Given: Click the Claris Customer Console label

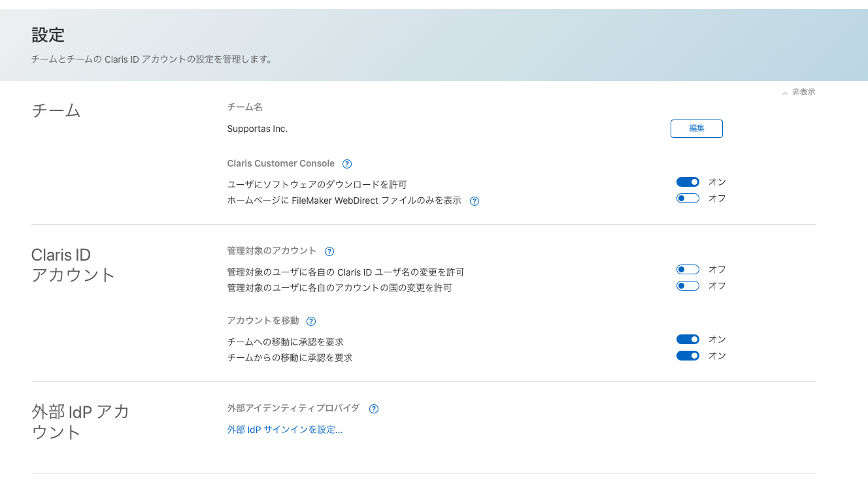Looking at the screenshot, I should pyautogui.click(x=280, y=163).
